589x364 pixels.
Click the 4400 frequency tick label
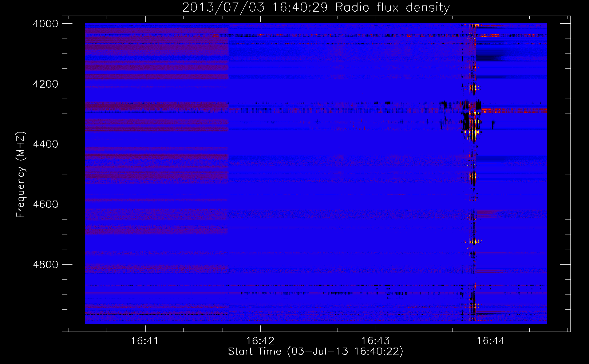(46, 144)
